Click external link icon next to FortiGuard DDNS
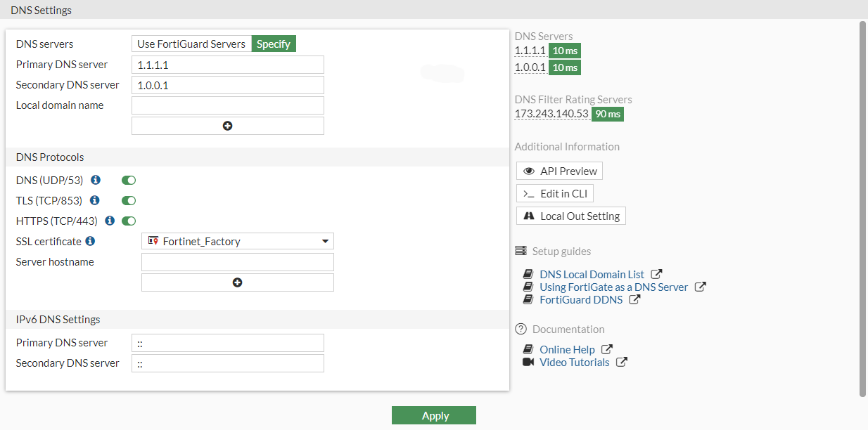Image resolution: width=868 pixels, height=430 pixels. click(x=634, y=299)
